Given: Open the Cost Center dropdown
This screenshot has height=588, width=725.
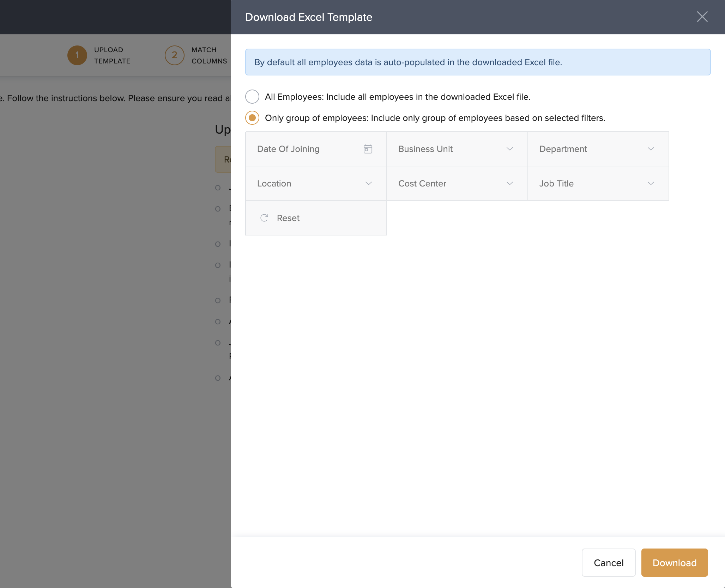Looking at the screenshot, I should coord(457,183).
